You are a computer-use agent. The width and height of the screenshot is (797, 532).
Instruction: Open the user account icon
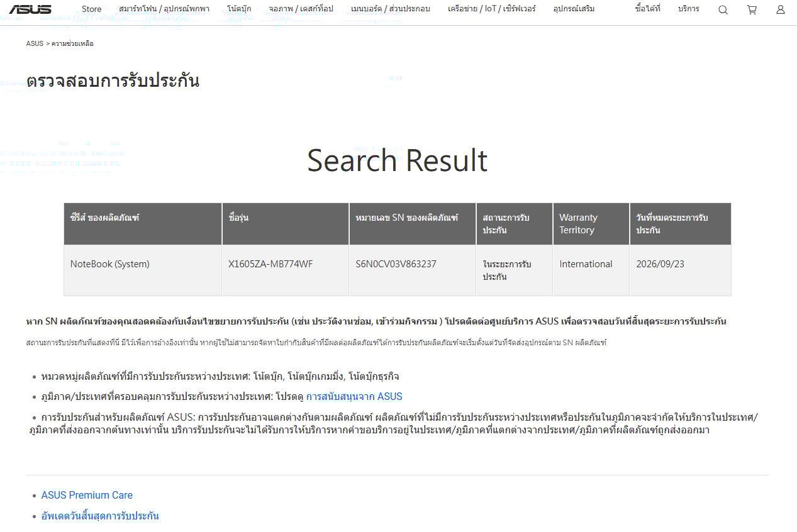pos(781,9)
